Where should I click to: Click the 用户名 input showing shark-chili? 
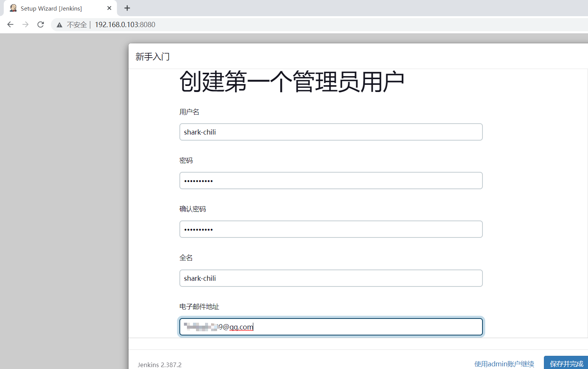[331, 132]
